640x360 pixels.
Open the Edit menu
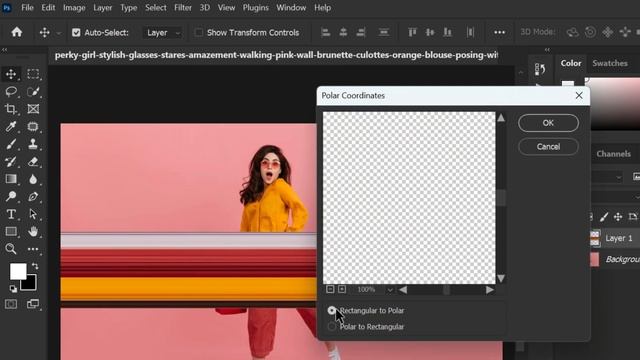pos(48,8)
